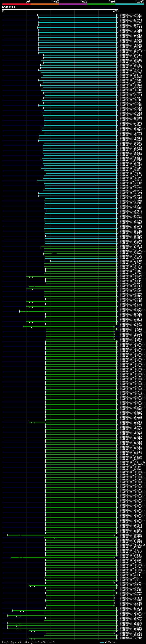The image size is (146, 644).
Task: Open hit UniRef100_A3F8D7
Action: 131,93
